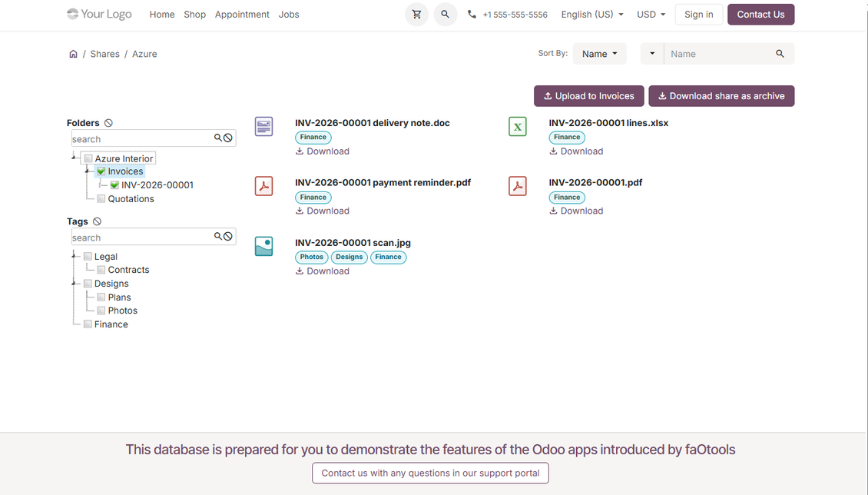Collapse the Azure Interior tree node
Screen dimensions: 868x495
tap(75, 158)
